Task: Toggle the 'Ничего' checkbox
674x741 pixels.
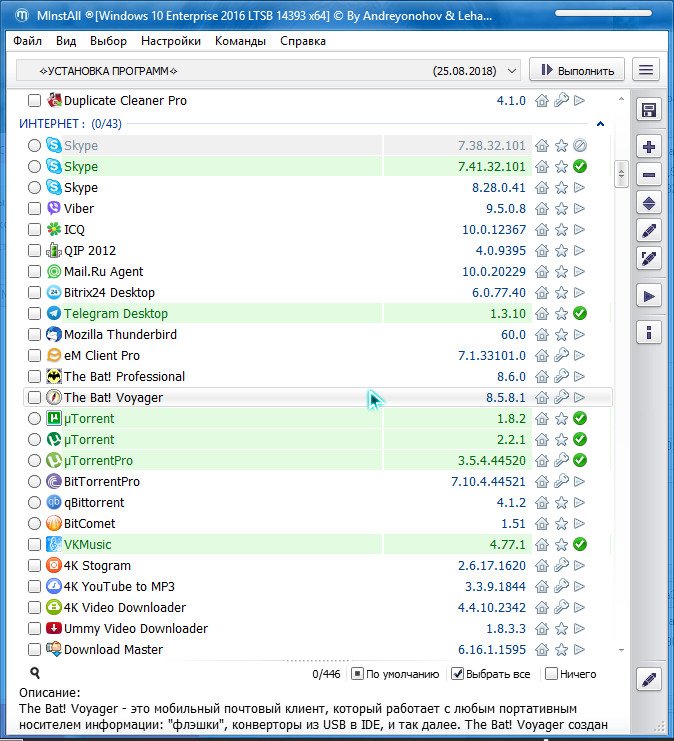Action: pos(551,674)
